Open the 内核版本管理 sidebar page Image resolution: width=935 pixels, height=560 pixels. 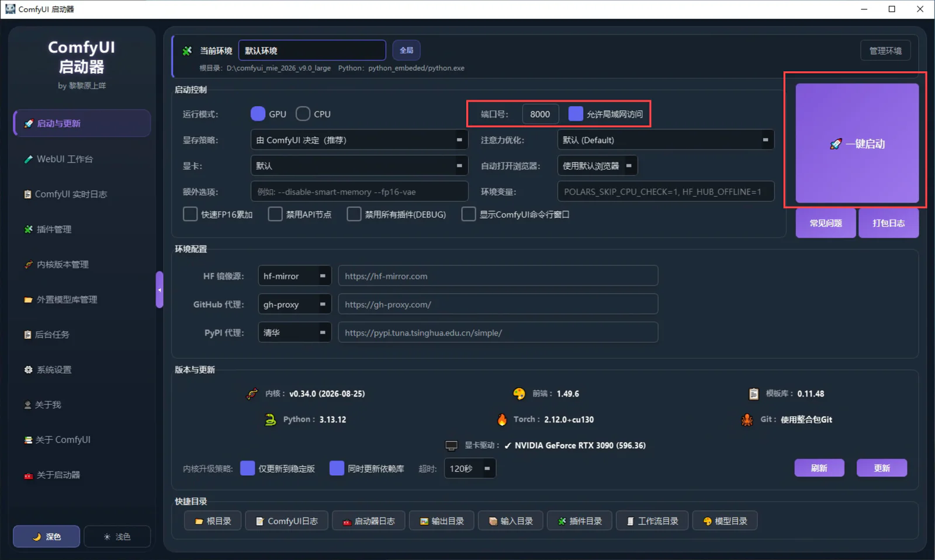coord(82,265)
